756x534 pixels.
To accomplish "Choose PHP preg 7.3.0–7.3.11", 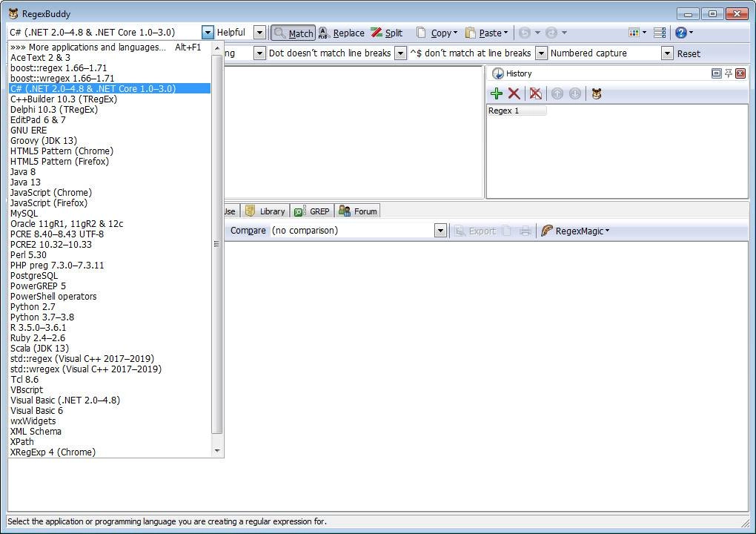I will pos(110,266).
